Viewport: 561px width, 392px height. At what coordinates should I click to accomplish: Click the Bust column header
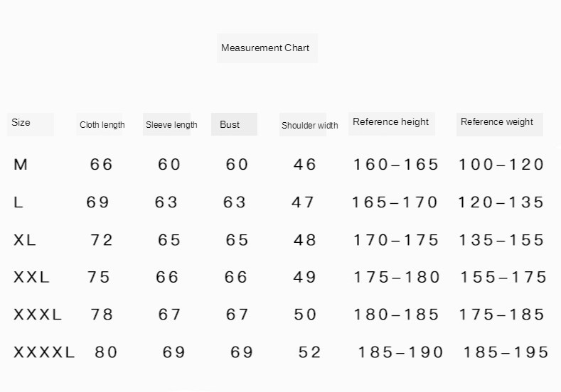[x=230, y=124]
